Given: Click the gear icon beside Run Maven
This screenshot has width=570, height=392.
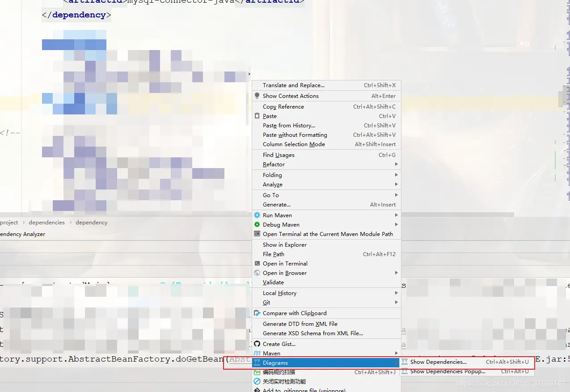Looking at the screenshot, I should 257,215.
